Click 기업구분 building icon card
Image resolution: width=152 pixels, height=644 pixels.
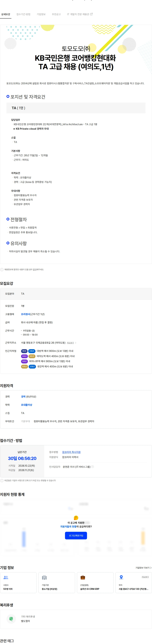pyautogui.click(x=44, y=577)
